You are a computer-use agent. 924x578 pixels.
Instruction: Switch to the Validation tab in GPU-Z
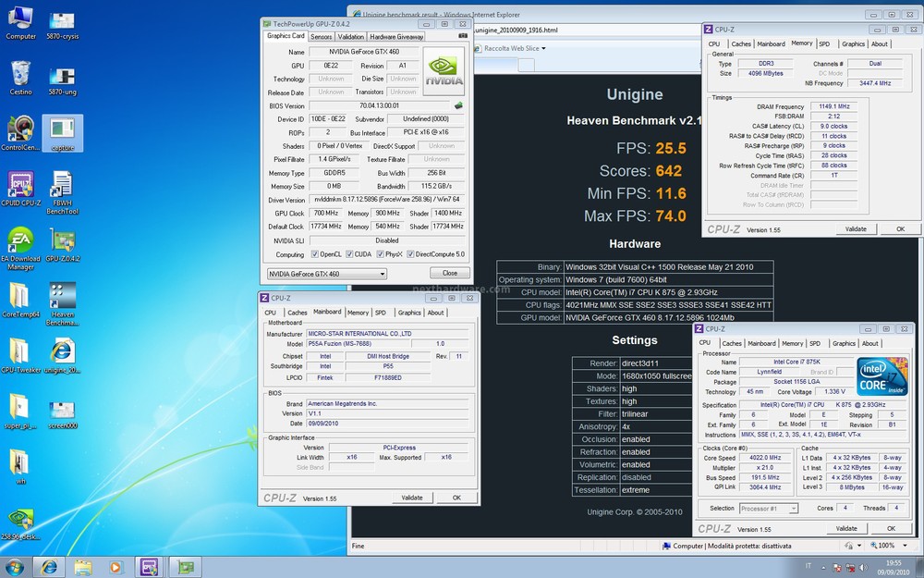[350, 37]
